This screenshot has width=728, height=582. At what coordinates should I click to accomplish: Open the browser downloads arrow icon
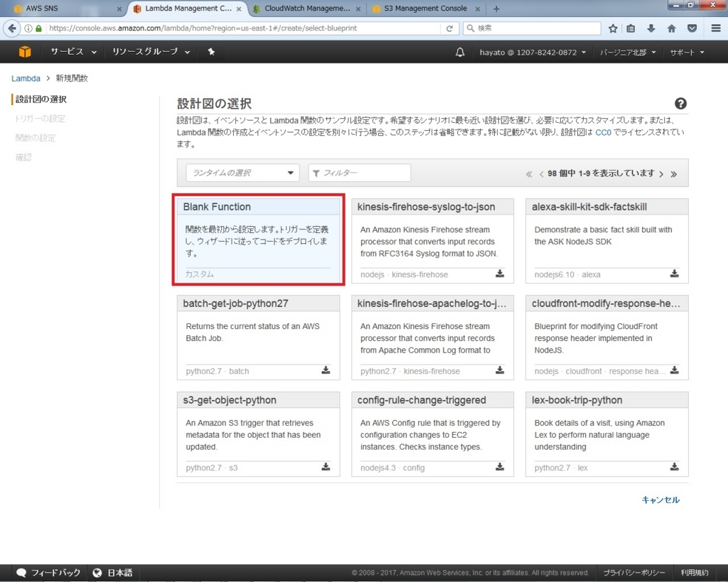pyautogui.click(x=651, y=28)
